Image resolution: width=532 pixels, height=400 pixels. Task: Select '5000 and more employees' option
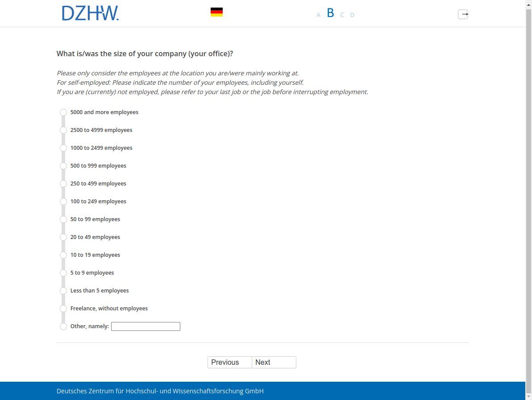coord(63,112)
